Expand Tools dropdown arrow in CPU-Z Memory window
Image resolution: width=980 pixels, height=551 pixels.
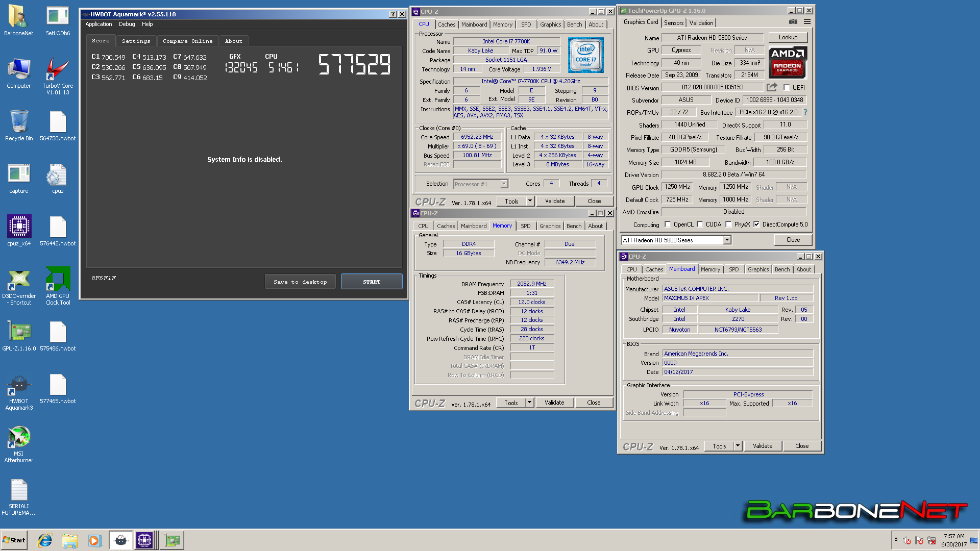tap(529, 403)
